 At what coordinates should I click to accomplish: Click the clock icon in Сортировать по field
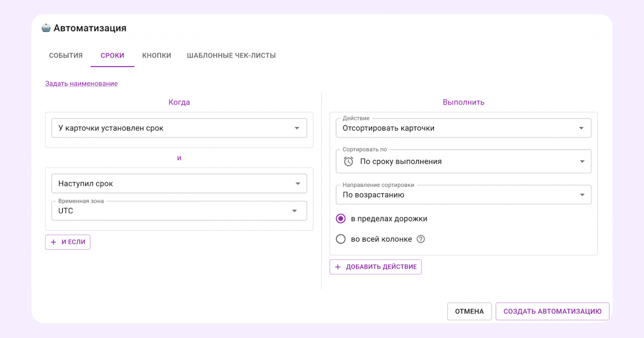tap(348, 161)
